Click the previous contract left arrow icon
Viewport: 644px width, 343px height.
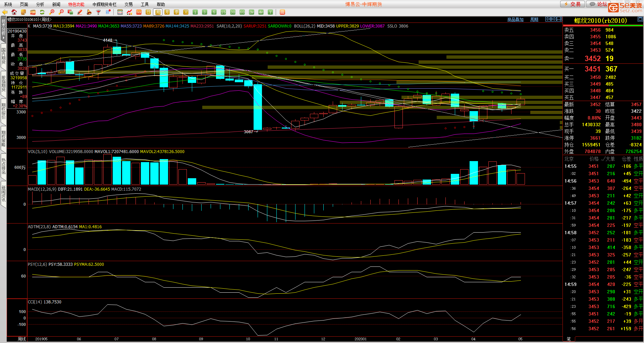[548, 19]
